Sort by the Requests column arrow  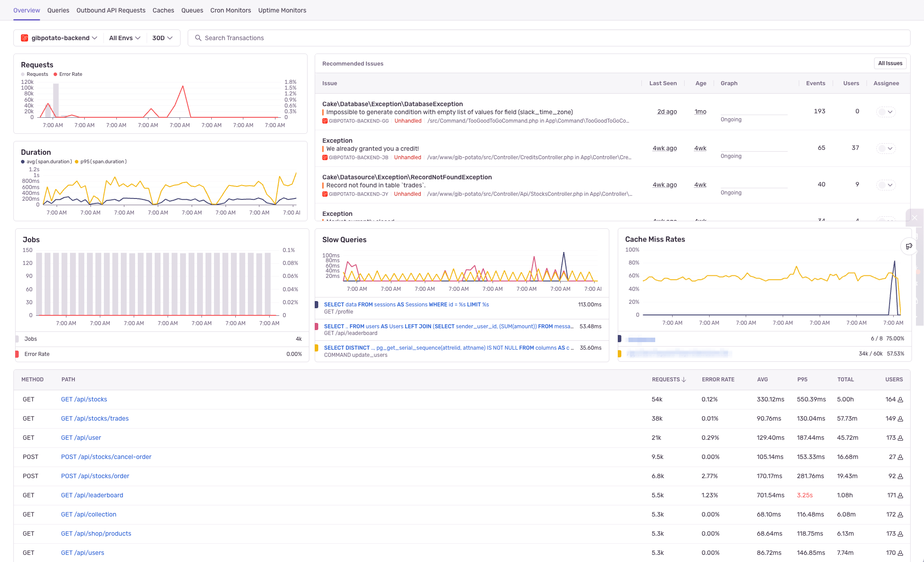pyautogui.click(x=684, y=380)
